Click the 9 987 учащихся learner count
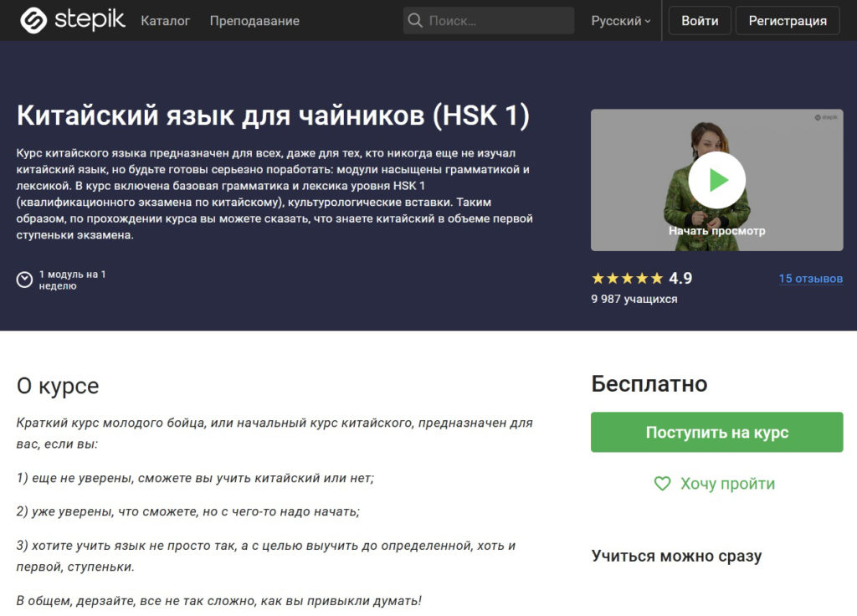The image size is (857, 616). 634,299
